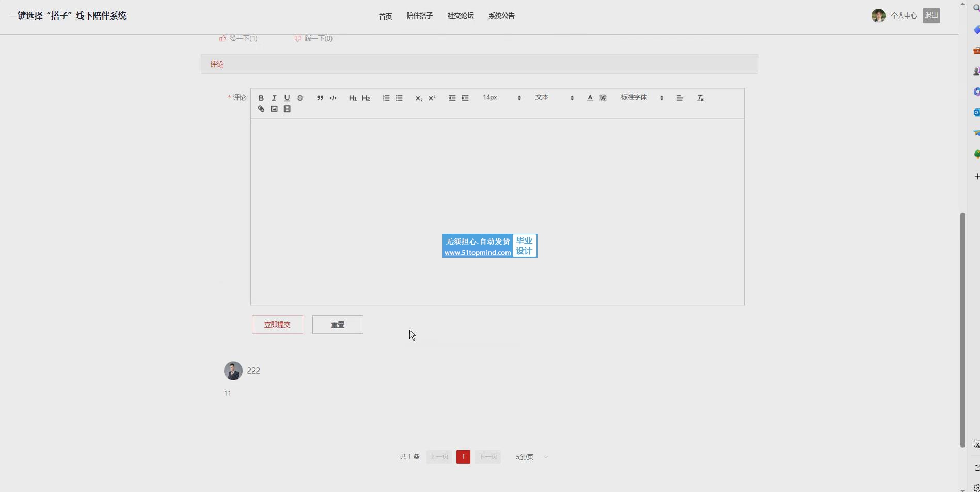This screenshot has width=980, height=492.
Task: Like the post with 赞一下
Action: [238, 39]
